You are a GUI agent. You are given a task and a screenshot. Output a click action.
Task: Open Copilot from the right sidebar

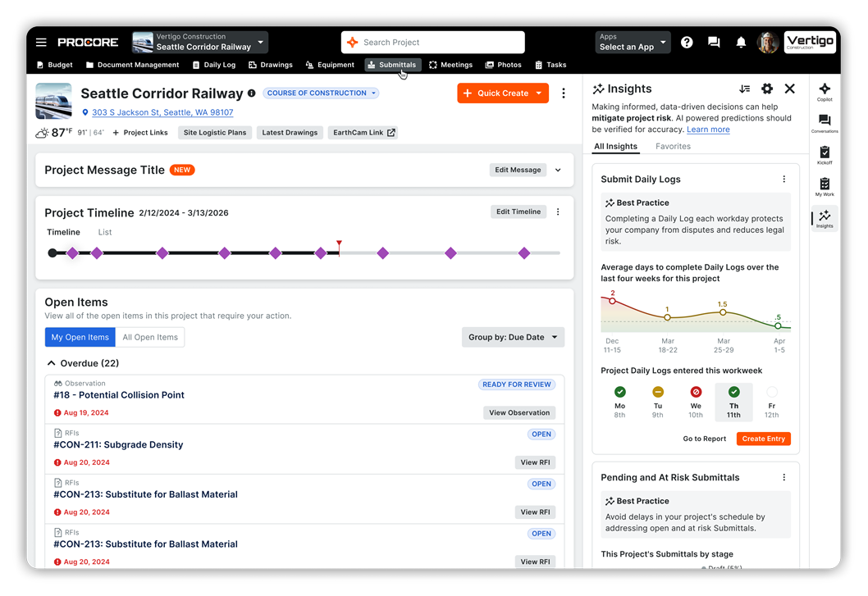[825, 92]
